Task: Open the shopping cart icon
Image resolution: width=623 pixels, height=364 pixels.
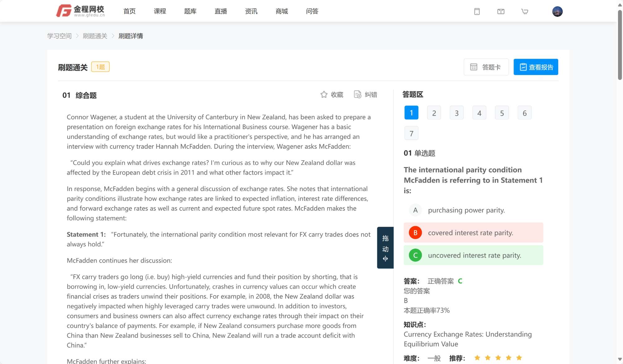Action: tap(525, 12)
